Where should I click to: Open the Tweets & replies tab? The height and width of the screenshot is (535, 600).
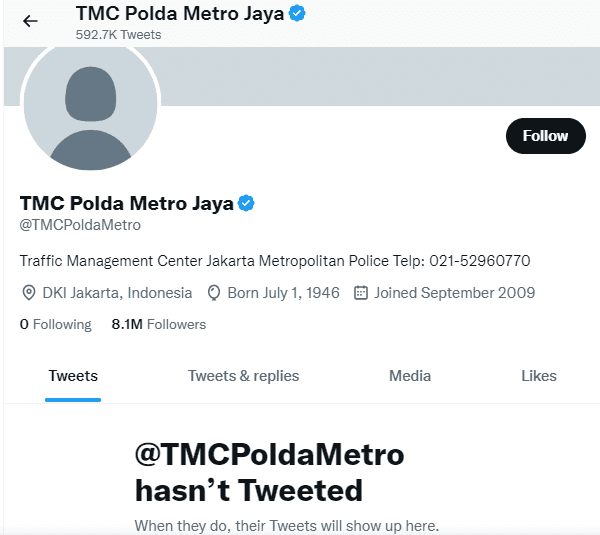[243, 376]
